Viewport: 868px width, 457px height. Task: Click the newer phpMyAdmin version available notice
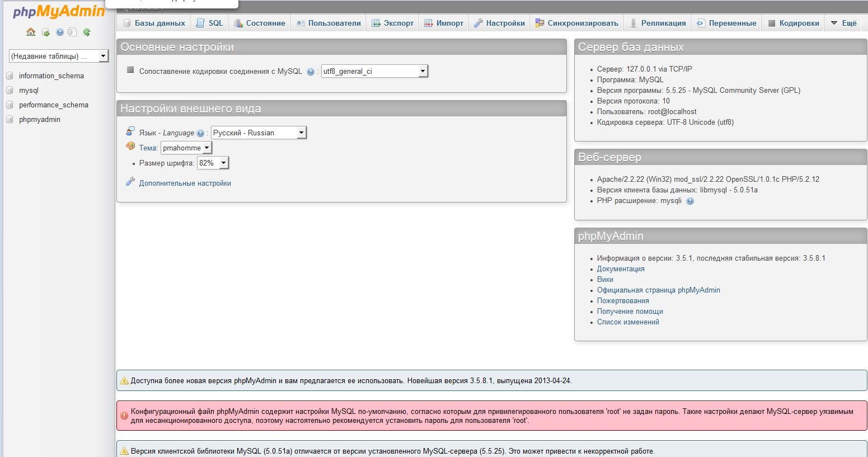point(492,380)
